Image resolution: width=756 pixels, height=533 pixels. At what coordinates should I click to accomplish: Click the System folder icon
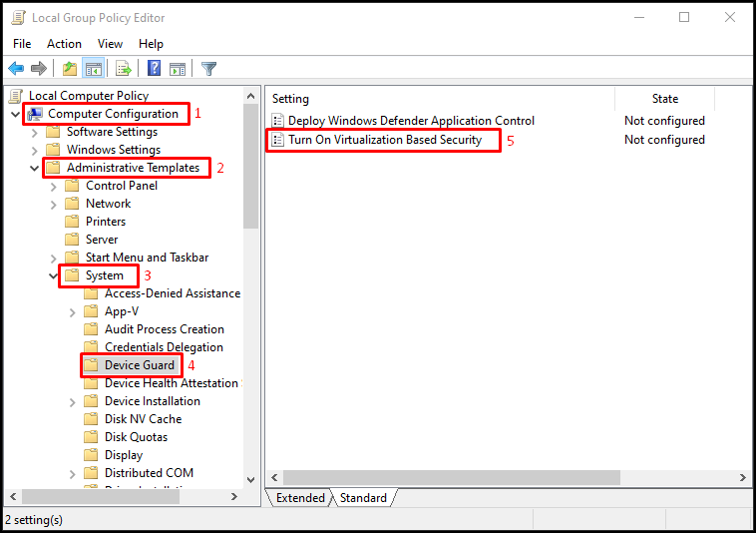[72, 275]
